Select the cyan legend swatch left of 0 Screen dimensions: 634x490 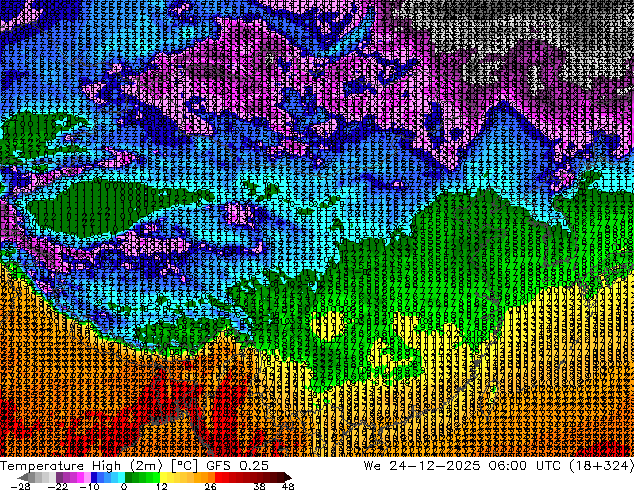tap(121, 477)
